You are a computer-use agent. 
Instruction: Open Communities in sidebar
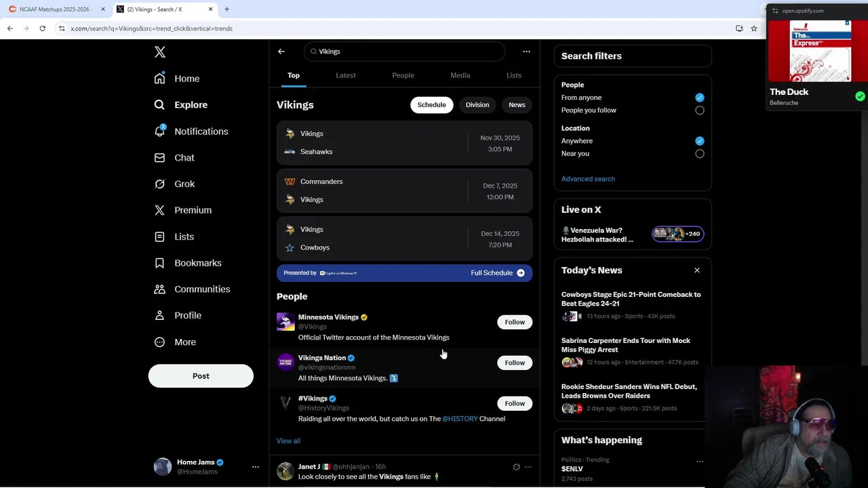pyautogui.click(x=192, y=289)
